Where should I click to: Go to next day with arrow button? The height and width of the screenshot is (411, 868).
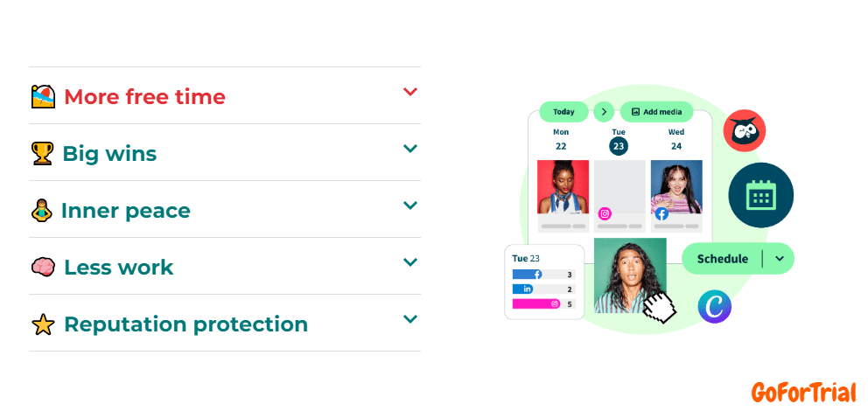click(604, 112)
